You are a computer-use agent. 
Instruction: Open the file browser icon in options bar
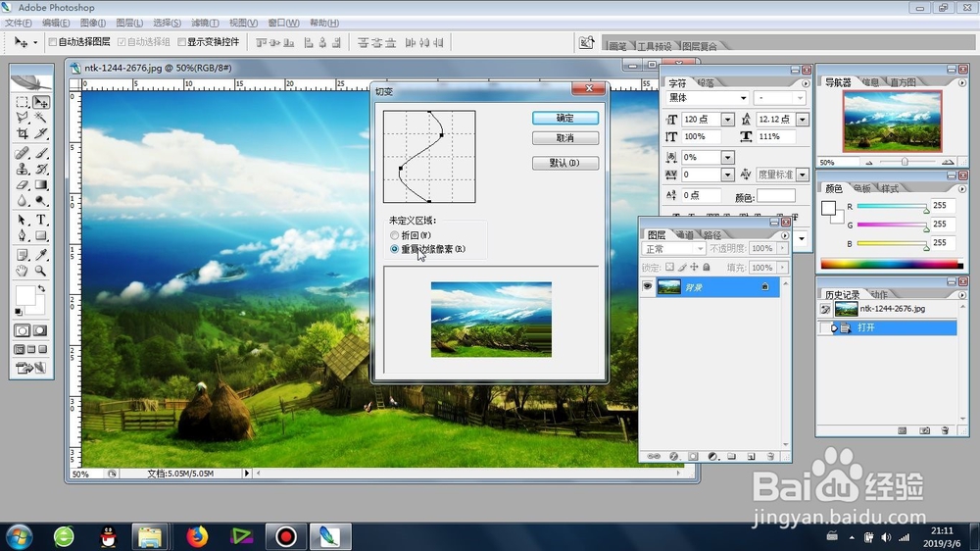pos(586,42)
